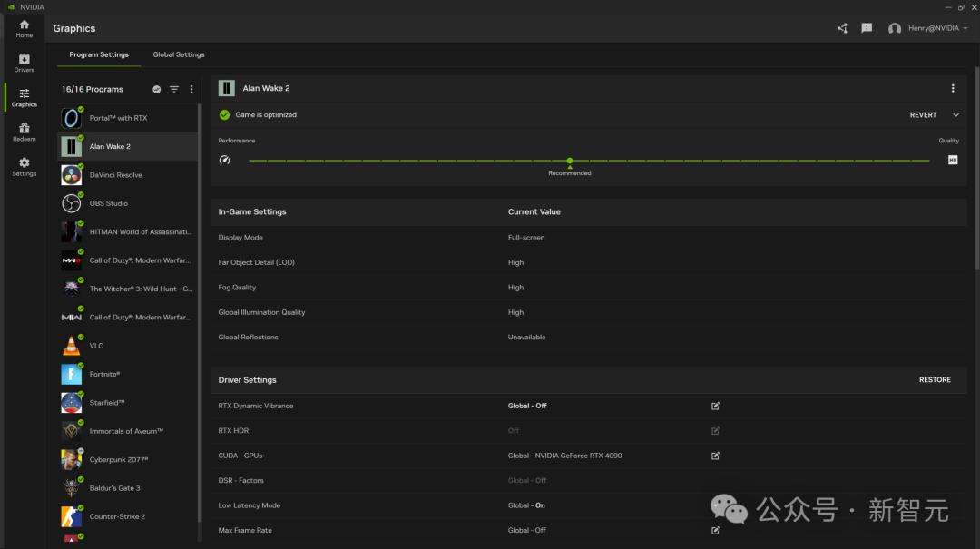The width and height of the screenshot is (980, 549).
Task: Open the three-dot menu for Alan Wake 2
Action: point(953,88)
